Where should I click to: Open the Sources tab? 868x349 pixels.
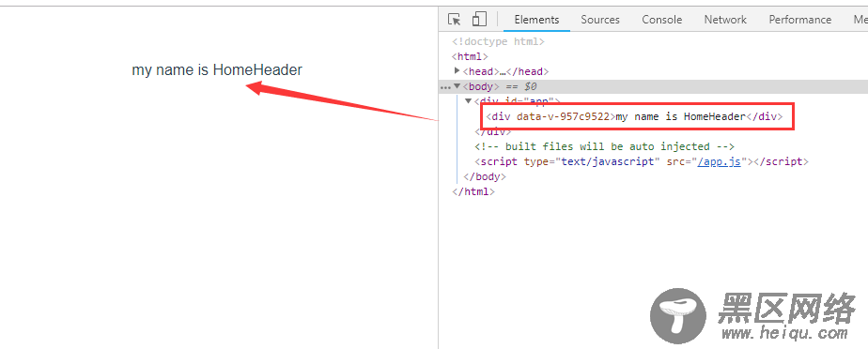pos(600,20)
